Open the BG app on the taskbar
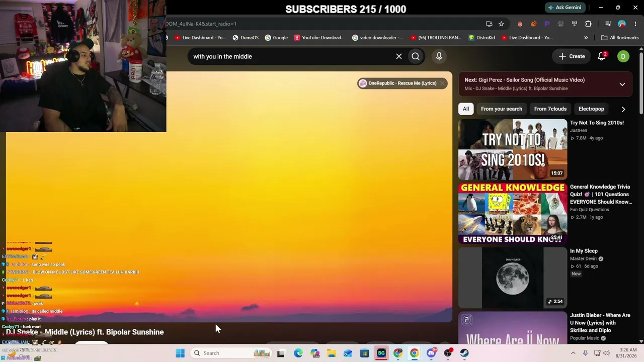The height and width of the screenshot is (362, 644). pos(381,353)
